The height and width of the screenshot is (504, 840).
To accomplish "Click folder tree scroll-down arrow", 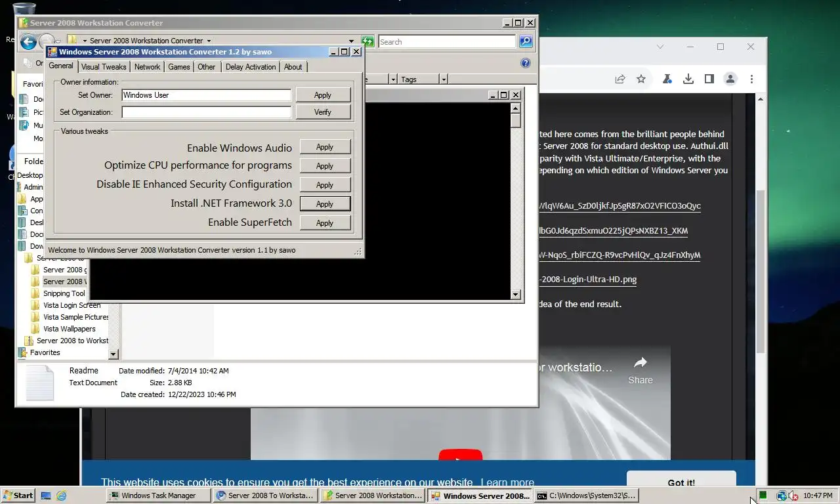I will pos(113,354).
